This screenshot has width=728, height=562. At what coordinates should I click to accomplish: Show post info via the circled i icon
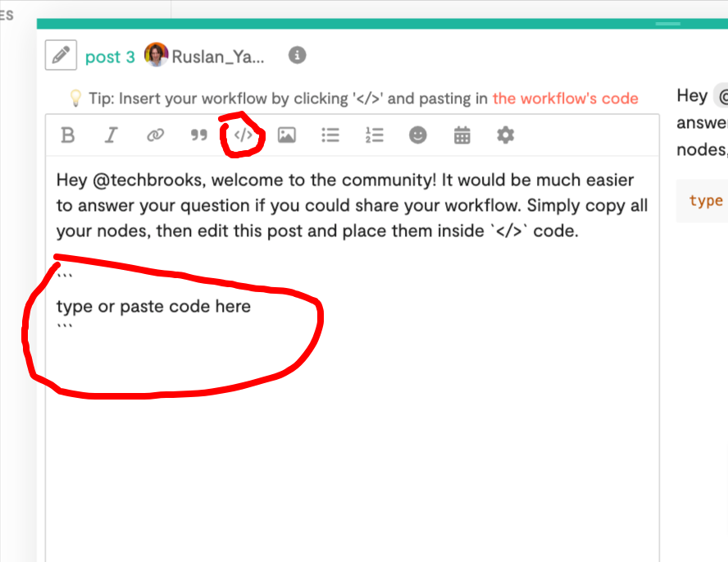tap(297, 55)
